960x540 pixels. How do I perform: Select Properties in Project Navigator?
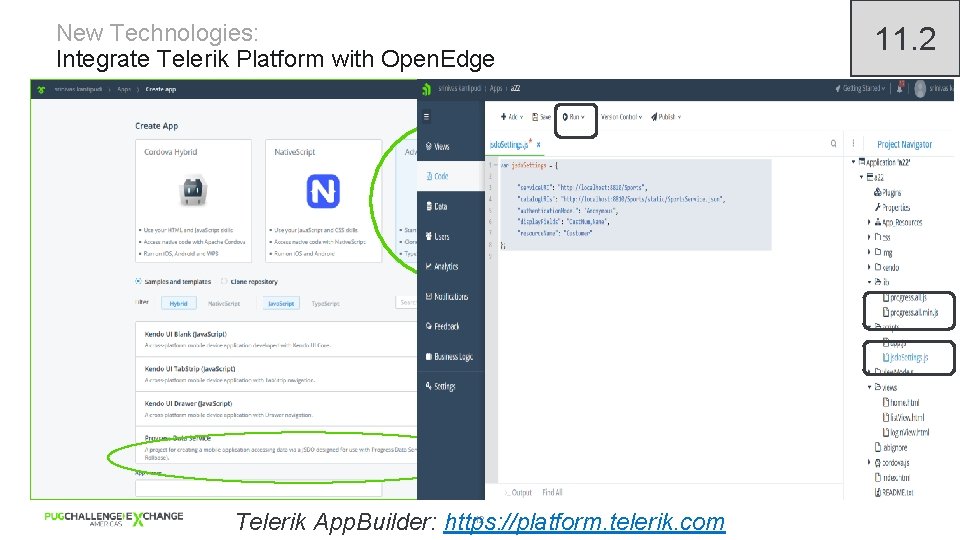click(892, 208)
